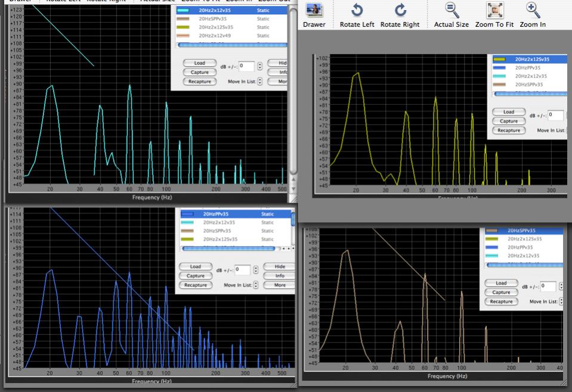The width and height of the screenshot is (572, 392).
Task: Select 20HzPPv35 row in tan plot panel
Action: click(523, 247)
